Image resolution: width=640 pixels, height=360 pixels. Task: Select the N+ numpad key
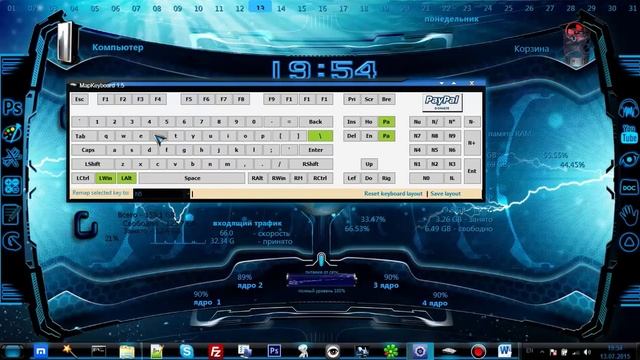[472, 143]
